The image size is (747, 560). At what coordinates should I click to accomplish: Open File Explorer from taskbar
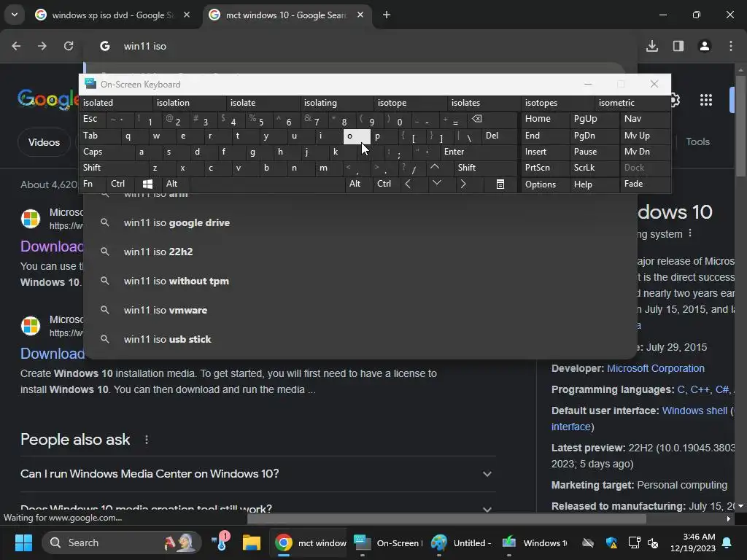pos(251,542)
